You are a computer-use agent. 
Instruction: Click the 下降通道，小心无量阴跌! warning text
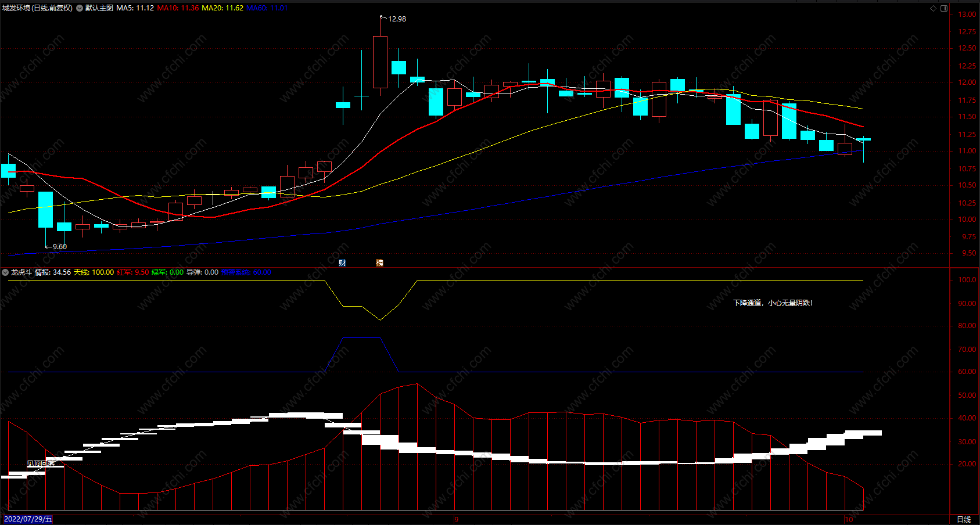[773, 303]
